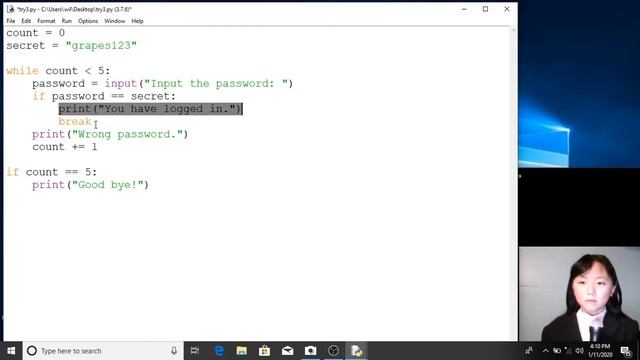Open the clock showing 4:10 PM
Screen dimensions: 640x360
pyautogui.click(x=600, y=351)
